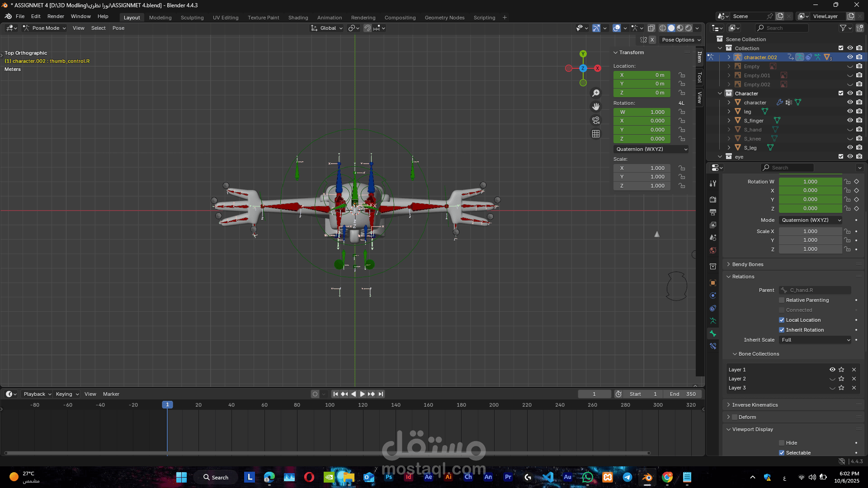868x488 pixels.
Task: Open the Global transform orientation dropdown
Action: click(327, 28)
